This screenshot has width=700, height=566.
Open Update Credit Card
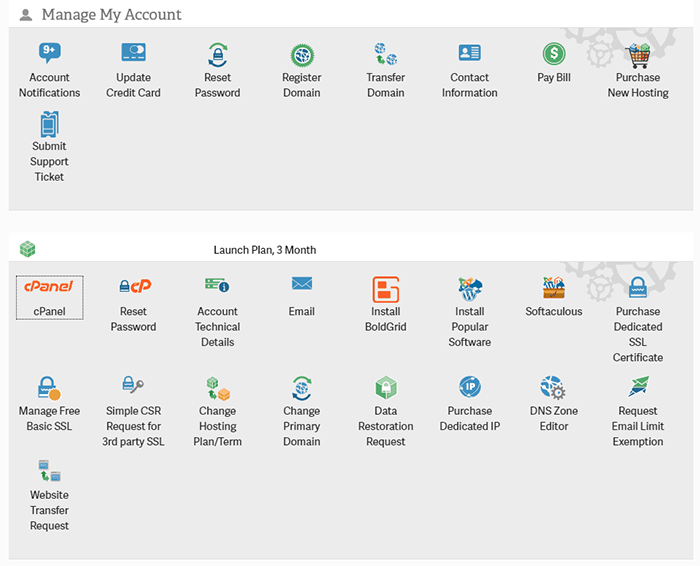133,54
